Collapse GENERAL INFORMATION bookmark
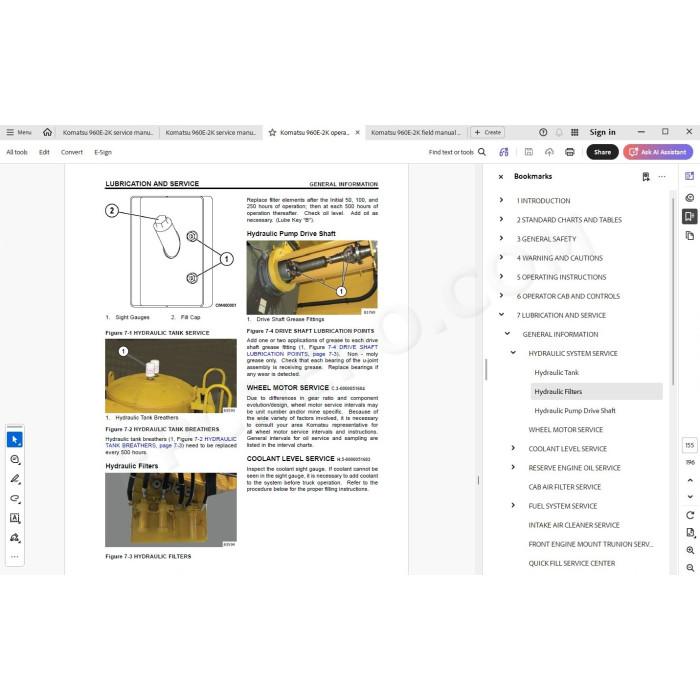 507,334
